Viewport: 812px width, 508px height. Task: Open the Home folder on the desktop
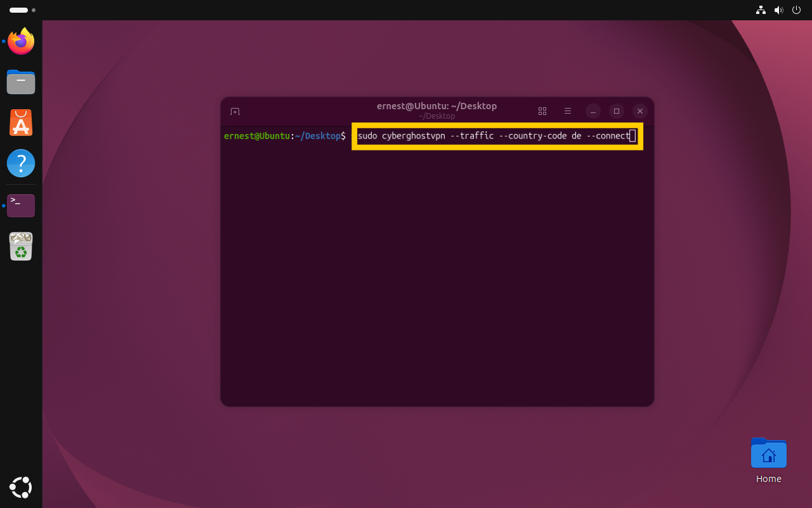(x=769, y=461)
